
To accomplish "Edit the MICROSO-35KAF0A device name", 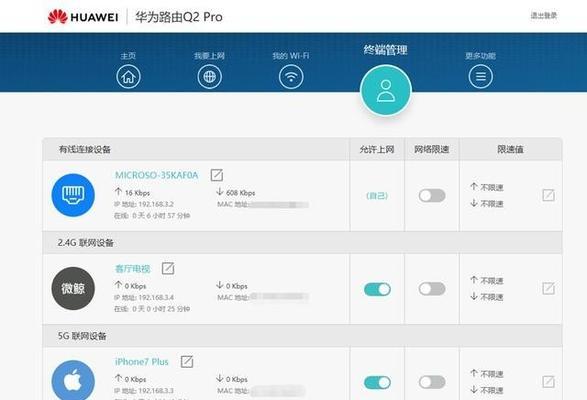I will coord(217,175).
